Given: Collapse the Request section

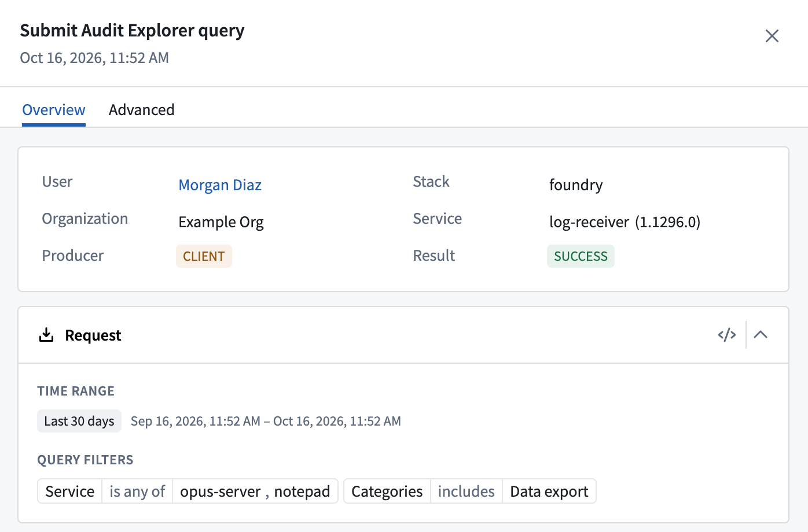Looking at the screenshot, I should tap(761, 335).
